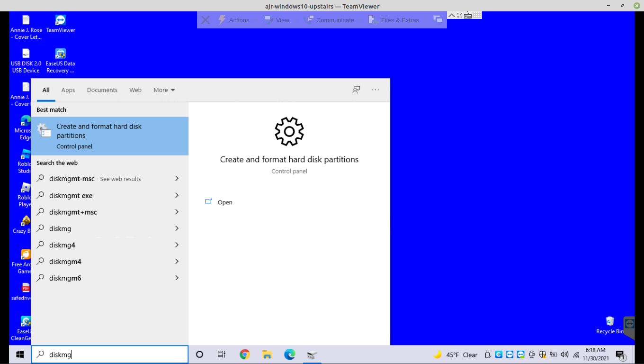The height and width of the screenshot is (364, 644).
Task: Select the diskmgmt+msc web suggestion
Action: tap(73, 212)
